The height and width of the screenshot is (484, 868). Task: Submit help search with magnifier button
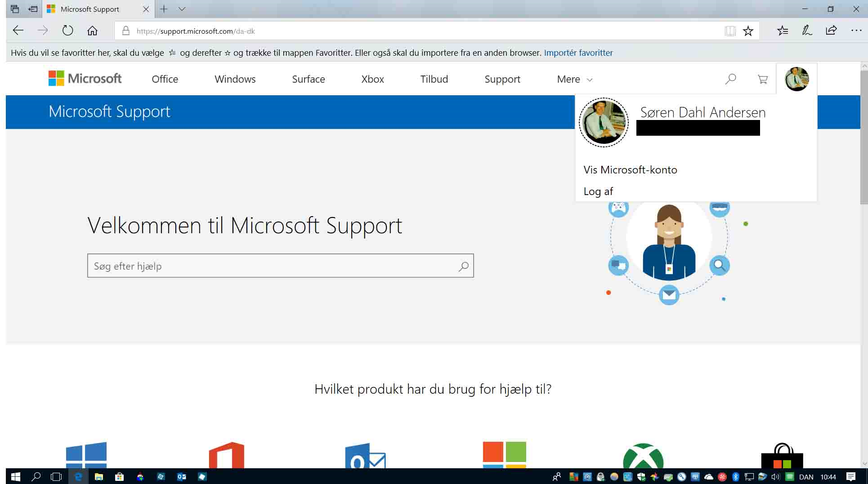point(464,266)
